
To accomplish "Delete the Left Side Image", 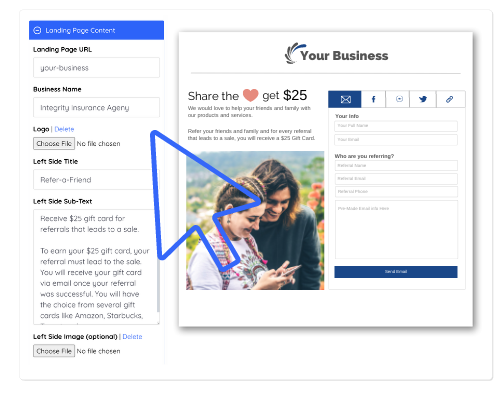I will [132, 337].
